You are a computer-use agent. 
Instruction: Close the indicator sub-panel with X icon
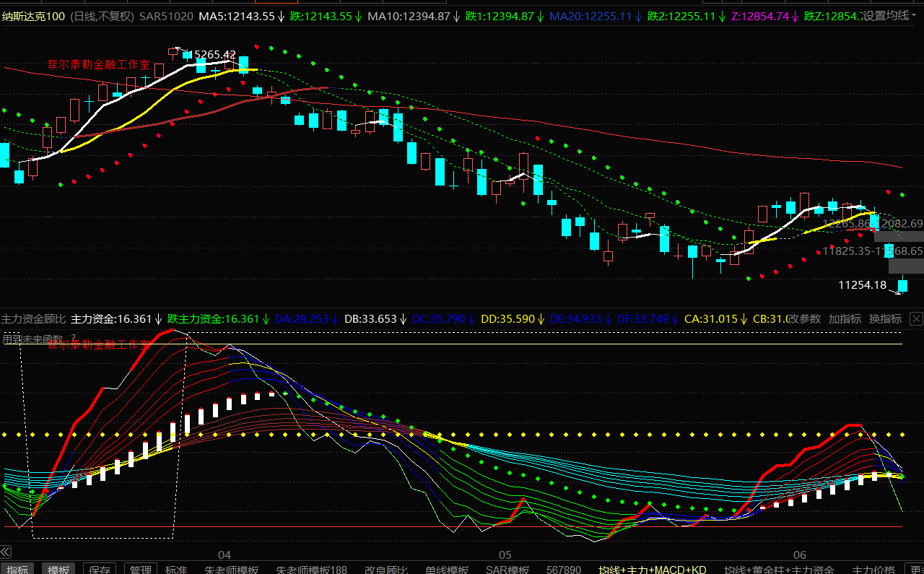pyautogui.click(x=916, y=318)
